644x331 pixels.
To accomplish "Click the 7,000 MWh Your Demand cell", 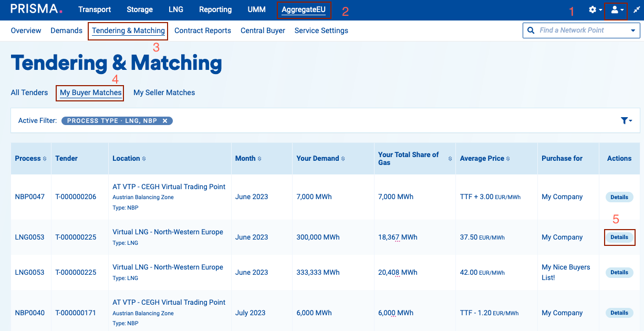I will point(314,197).
